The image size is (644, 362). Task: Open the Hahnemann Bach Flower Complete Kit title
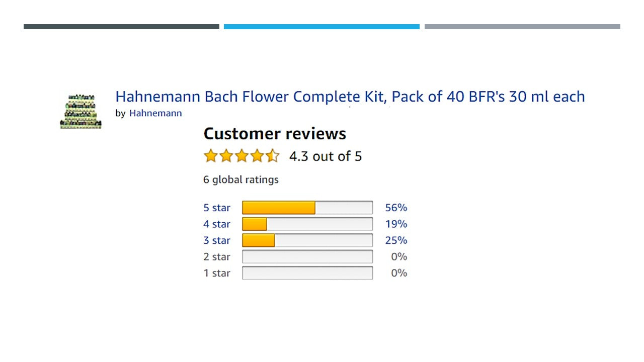[x=350, y=97]
